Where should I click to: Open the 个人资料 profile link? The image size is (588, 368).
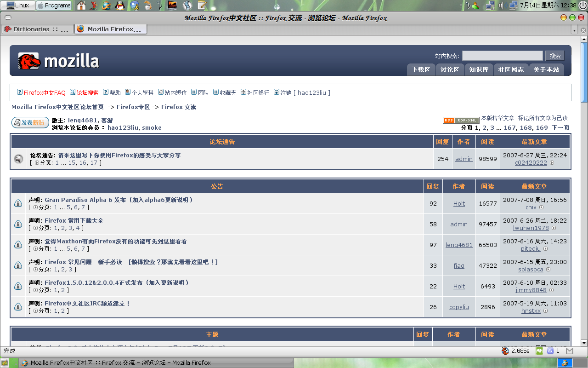coord(143,92)
